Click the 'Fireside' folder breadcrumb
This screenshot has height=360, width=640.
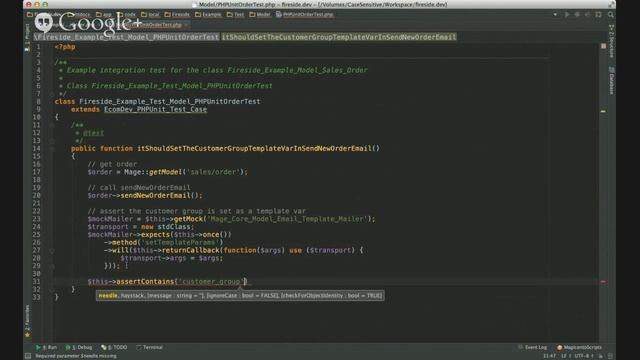point(177,15)
